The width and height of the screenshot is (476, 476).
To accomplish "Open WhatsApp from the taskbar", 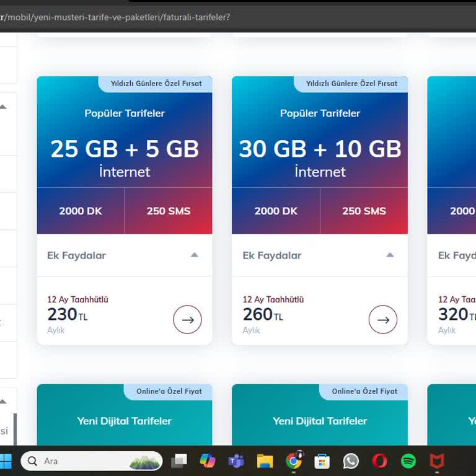I will tap(351, 461).
